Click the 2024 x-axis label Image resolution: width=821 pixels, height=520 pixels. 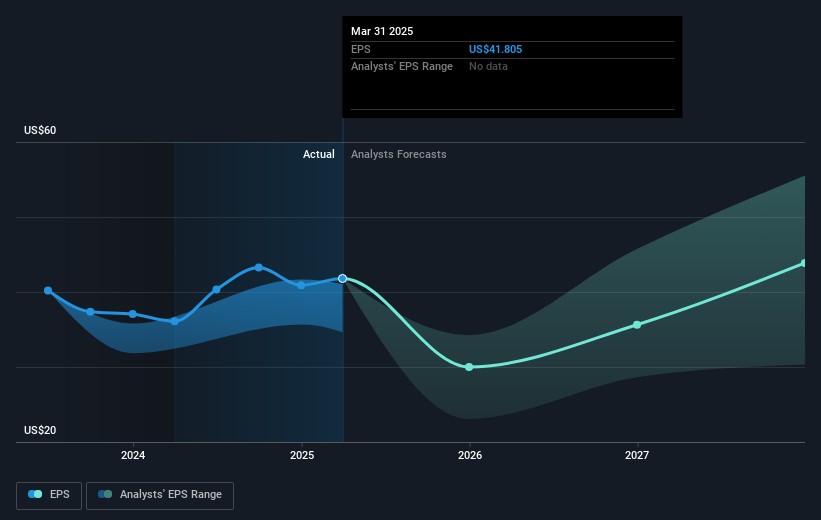[133, 455]
